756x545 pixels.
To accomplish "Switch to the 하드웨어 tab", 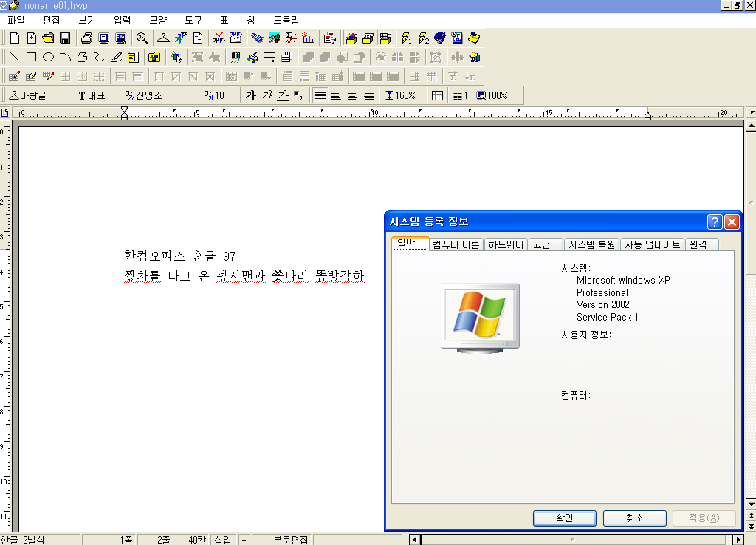I will [x=506, y=244].
